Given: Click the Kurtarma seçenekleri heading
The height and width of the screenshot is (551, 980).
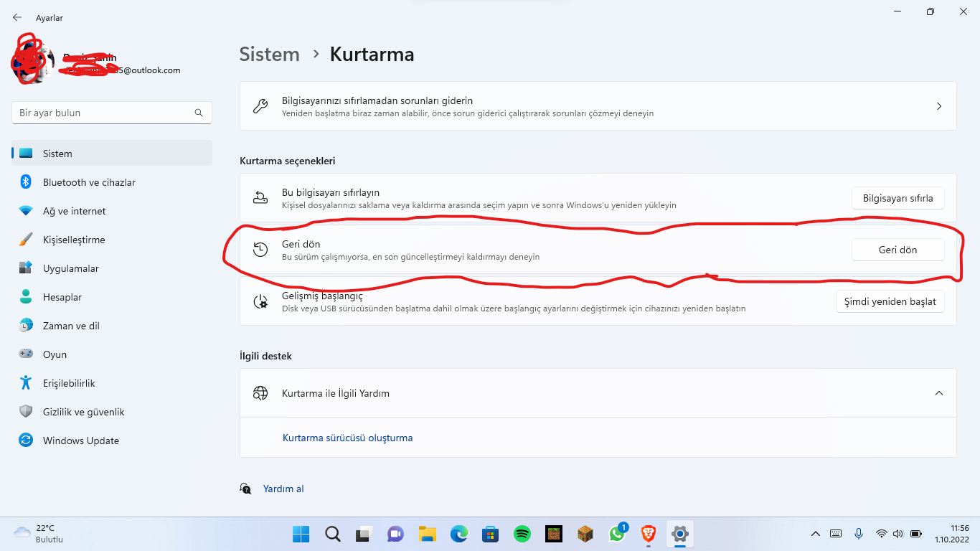Looking at the screenshot, I should 288,161.
